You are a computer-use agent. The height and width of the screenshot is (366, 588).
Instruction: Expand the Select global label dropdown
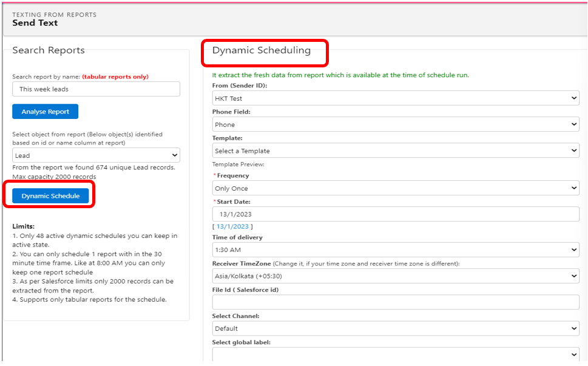pos(396,354)
